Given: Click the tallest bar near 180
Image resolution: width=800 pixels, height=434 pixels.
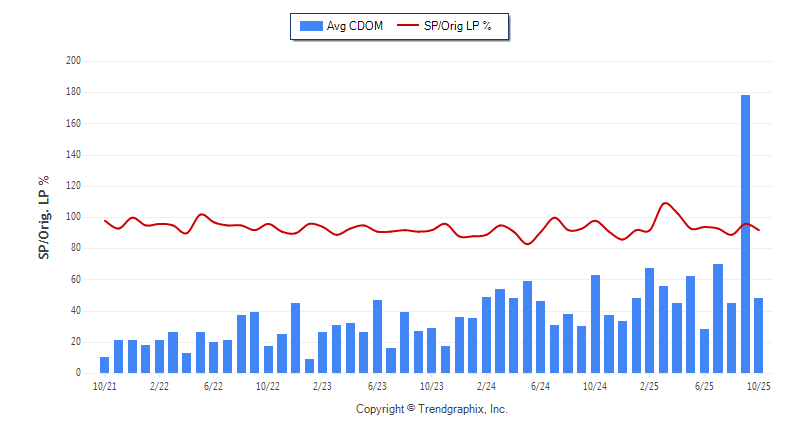Looking at the screenshot, I should click(x=745, y=233).
